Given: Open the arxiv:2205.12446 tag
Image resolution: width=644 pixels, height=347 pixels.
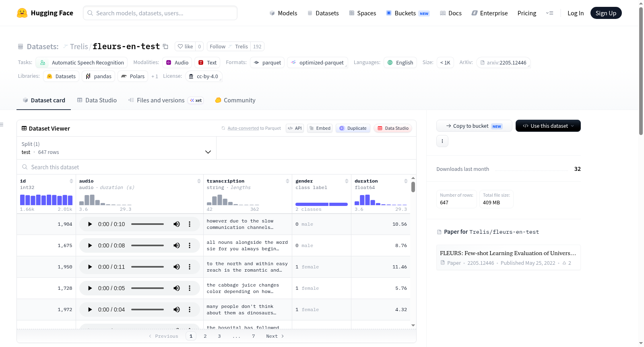Looking at the screenshot, I should tap(504, 62).
